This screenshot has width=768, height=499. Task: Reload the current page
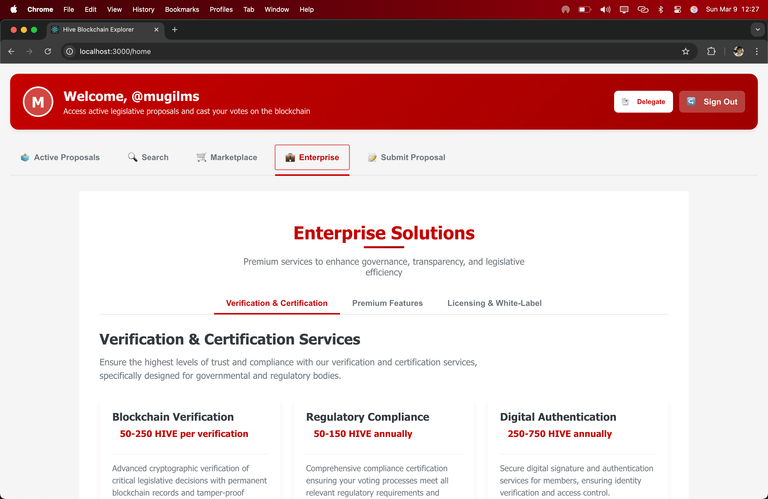coord(48,51)
